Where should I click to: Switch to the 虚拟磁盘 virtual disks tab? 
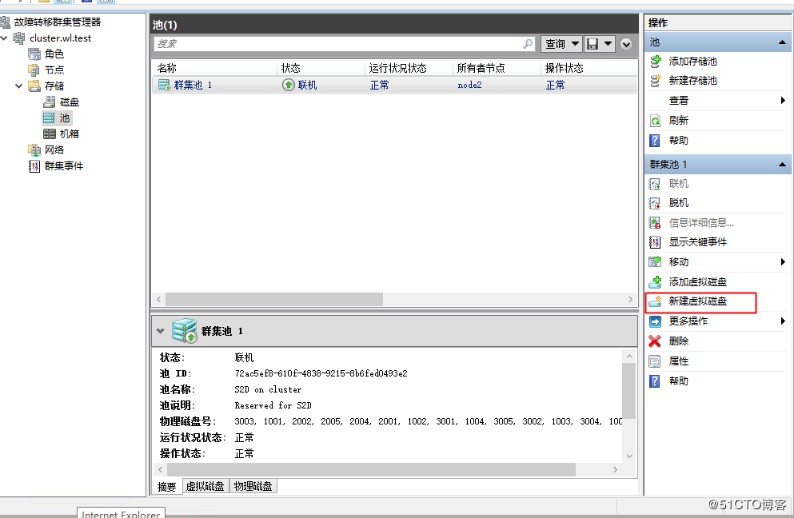pyautogui.click(x=205, y=486)
